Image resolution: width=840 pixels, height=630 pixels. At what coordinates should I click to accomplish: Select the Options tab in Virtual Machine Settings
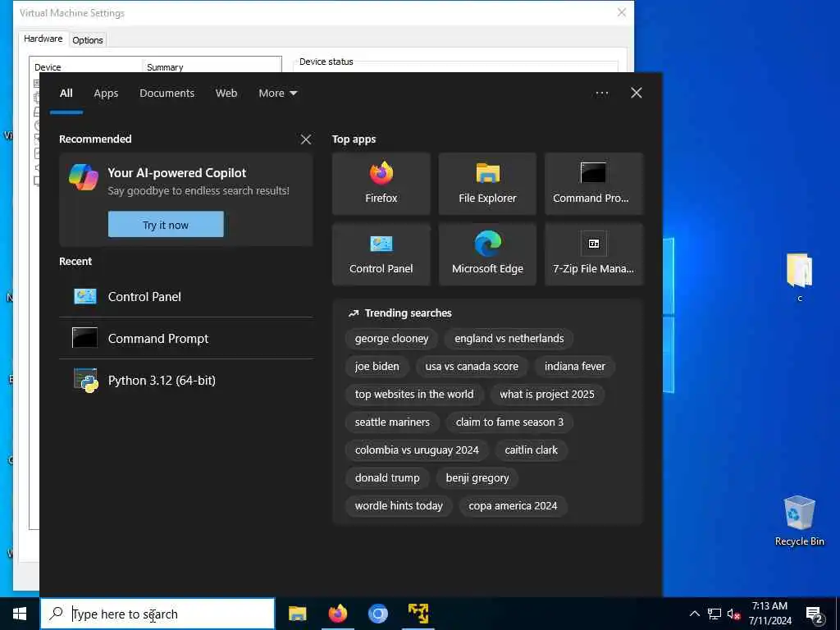[x=87, y=40]
